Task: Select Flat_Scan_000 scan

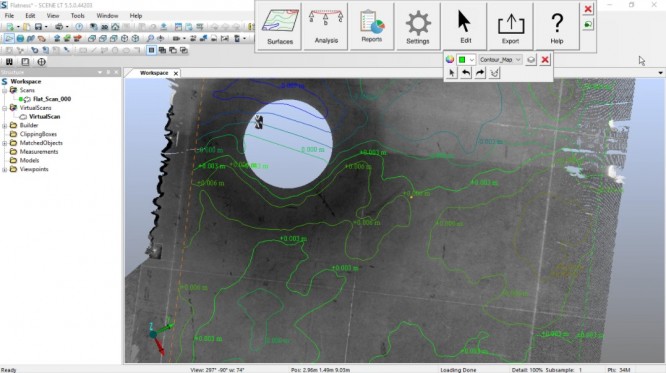Action: click(x=52, y=99)
